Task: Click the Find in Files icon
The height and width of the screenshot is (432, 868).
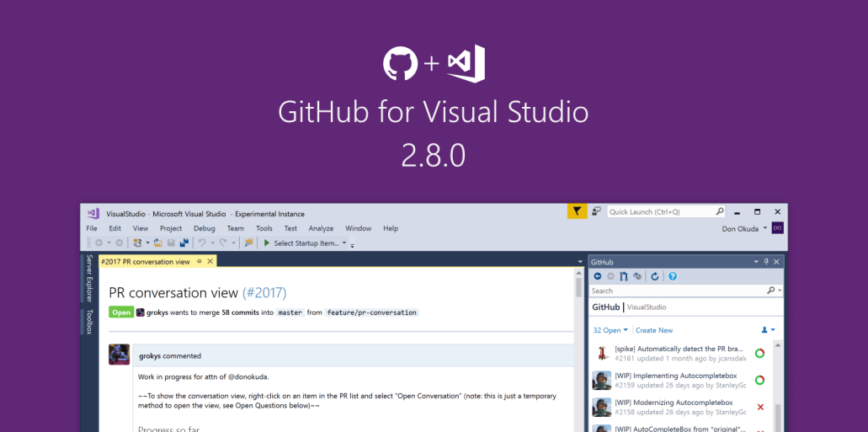Action: pos(248,243)
